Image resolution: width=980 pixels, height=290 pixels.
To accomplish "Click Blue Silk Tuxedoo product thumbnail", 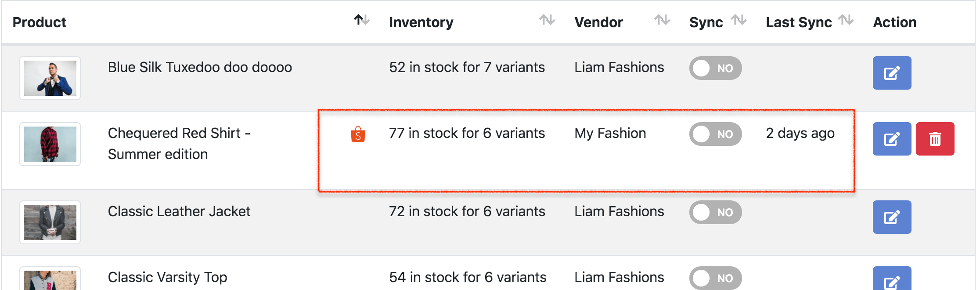I will pos(50,78).
